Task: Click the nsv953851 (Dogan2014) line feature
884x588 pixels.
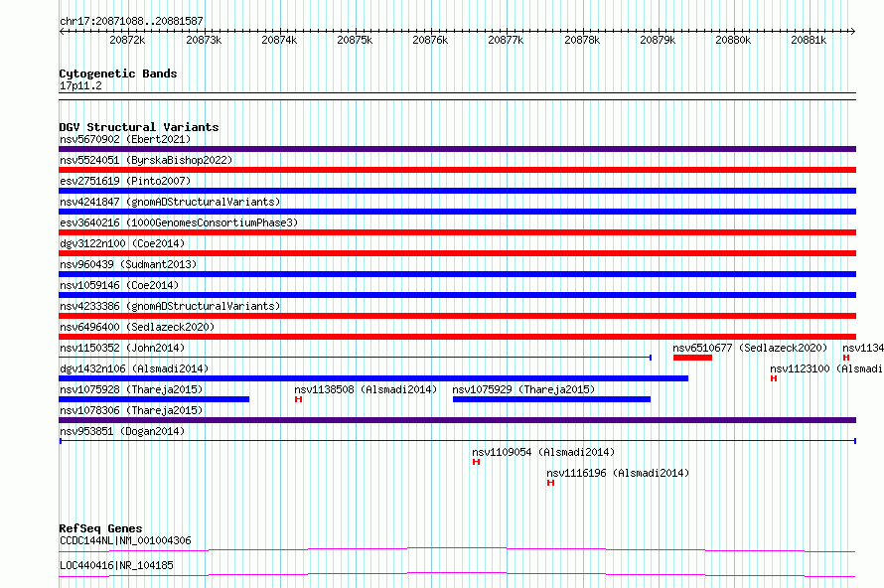Action: [x=457, y=441]
